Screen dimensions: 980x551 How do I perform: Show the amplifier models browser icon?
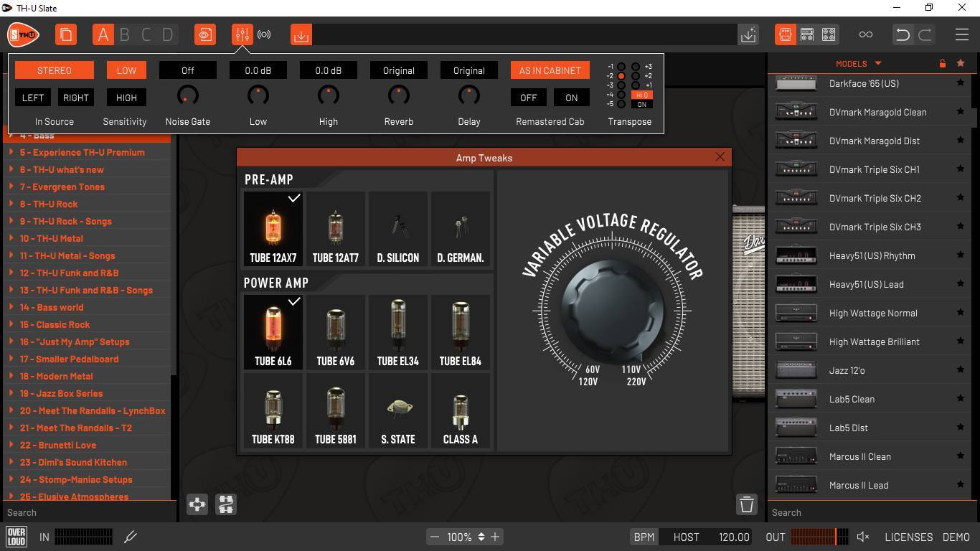pyautogui.click(x=786, y=34)
